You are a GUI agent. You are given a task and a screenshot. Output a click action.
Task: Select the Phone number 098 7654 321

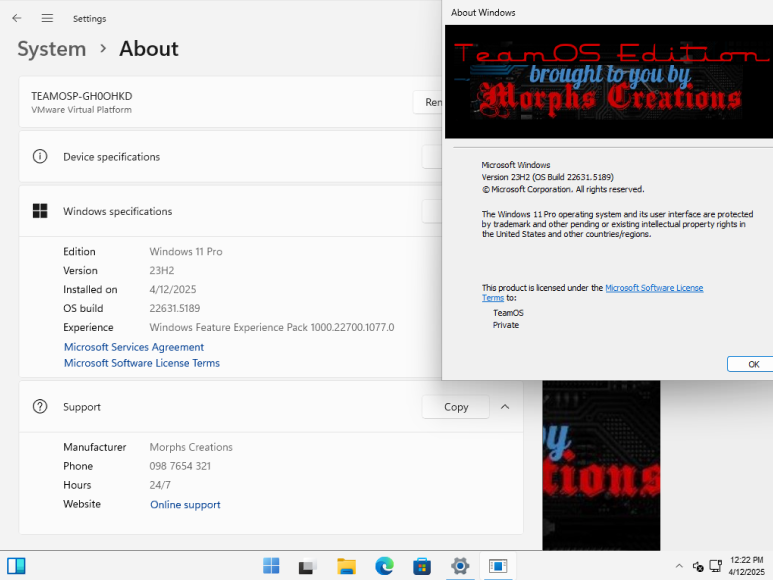180,466
